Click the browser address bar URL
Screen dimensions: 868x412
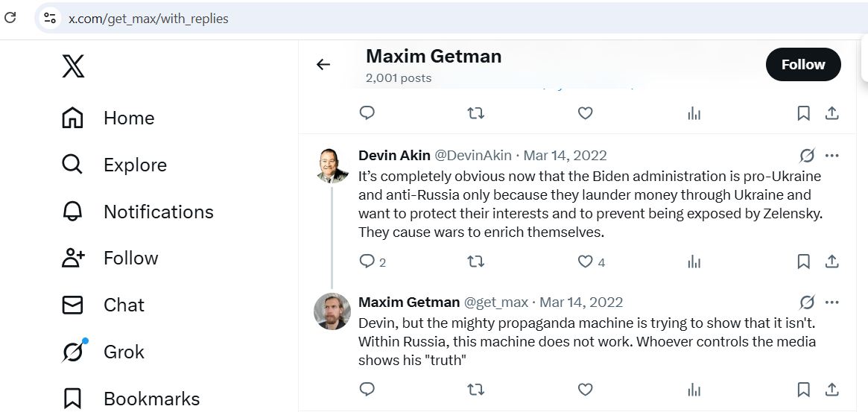click(148, 19)
